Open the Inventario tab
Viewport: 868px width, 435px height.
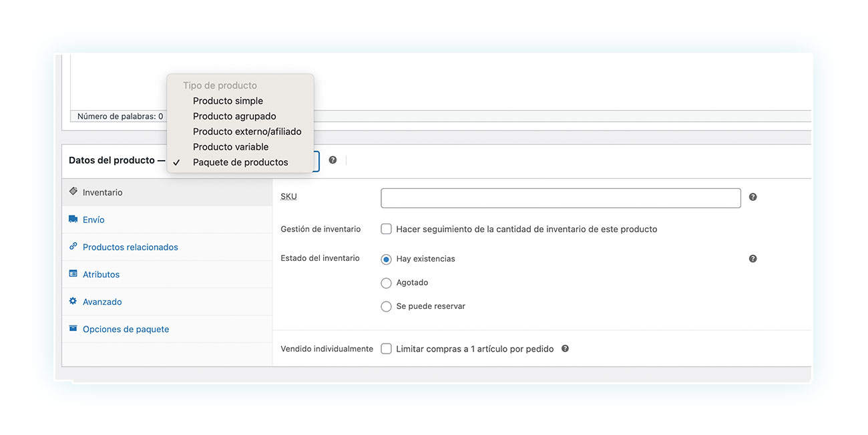(167, 192)
